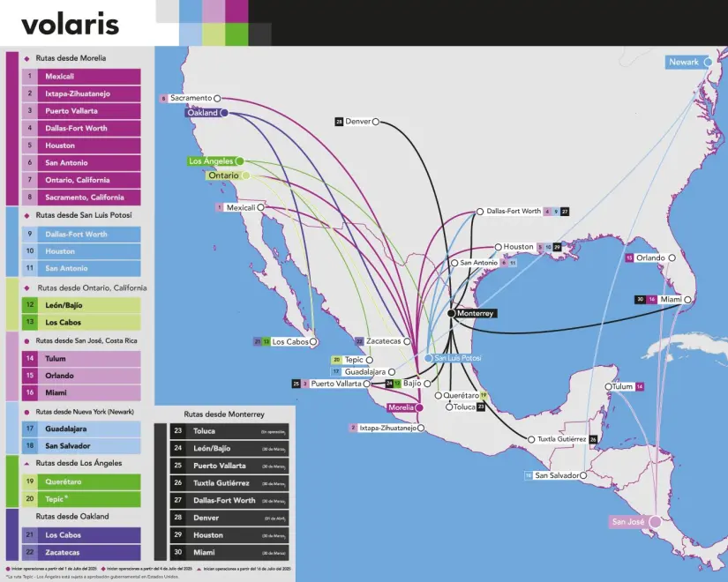Select legend row 23 Toluca
728x582 pixels.
pyautogui.click(x=229, y=431)
